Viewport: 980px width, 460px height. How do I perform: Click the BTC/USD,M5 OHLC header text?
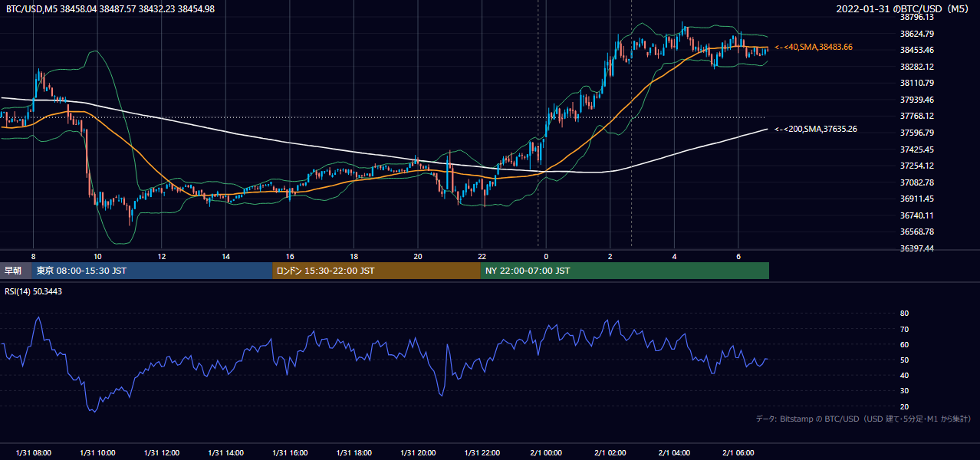click(x=110, y=8)
